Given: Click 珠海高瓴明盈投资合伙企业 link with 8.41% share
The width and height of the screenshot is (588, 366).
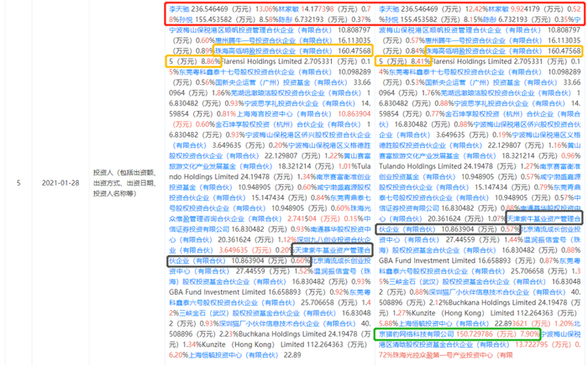Looking at the screenshot, I should pos(484,51).
